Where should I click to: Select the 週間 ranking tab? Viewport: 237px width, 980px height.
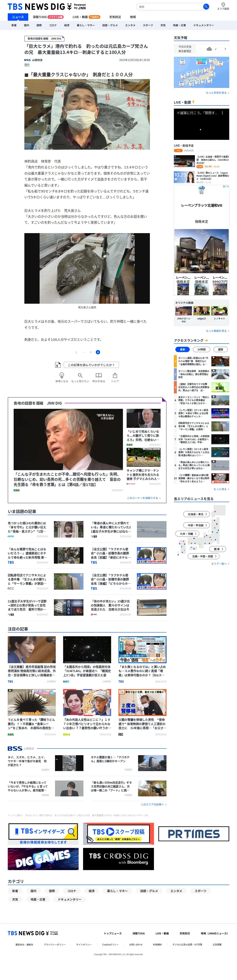221,349
